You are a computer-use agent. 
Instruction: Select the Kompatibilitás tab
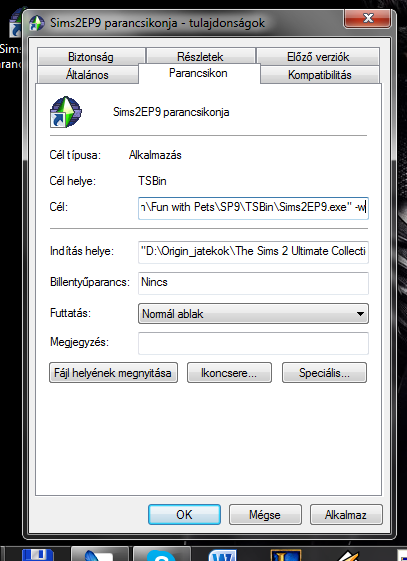[320, 75]
